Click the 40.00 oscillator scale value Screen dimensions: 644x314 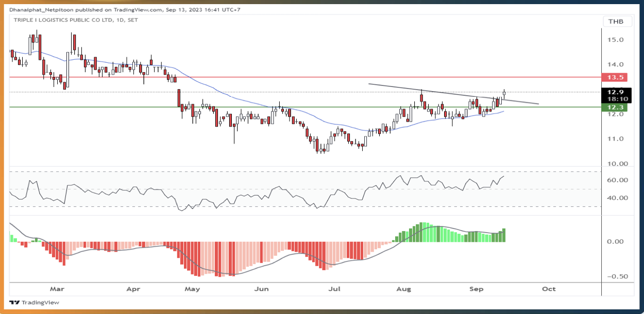[x=616, y=198]
